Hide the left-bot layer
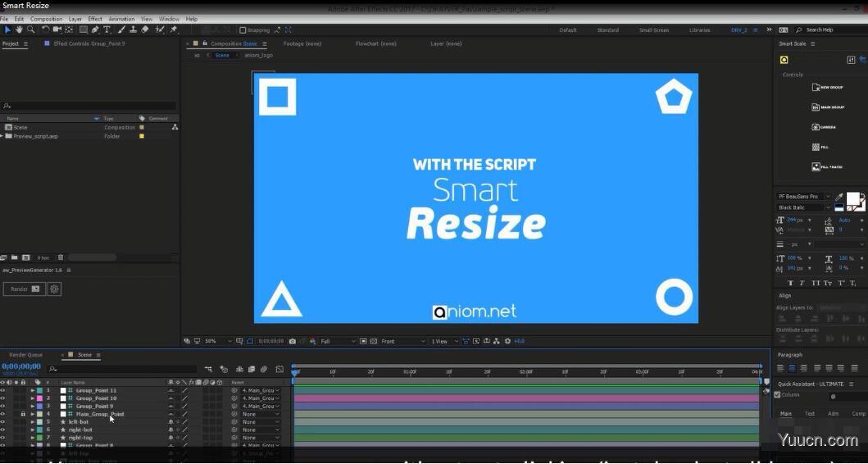This screenshot has width=868, height=464. [x=2, y=422]
